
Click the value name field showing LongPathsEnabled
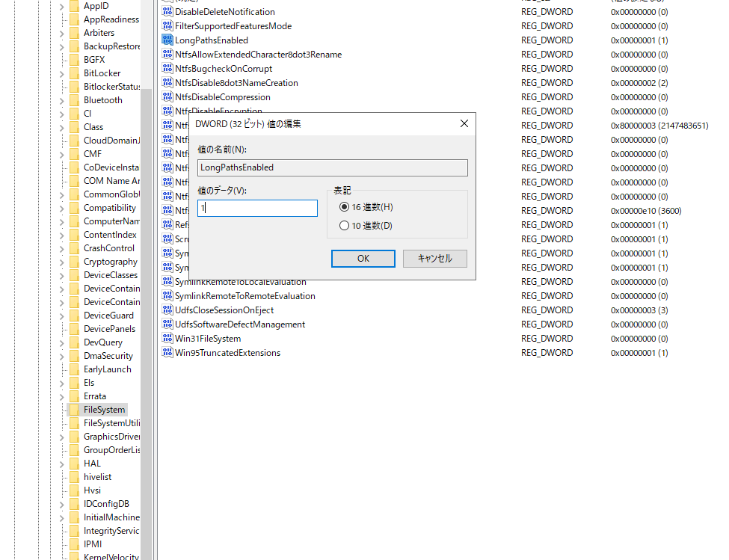[333, 167]
